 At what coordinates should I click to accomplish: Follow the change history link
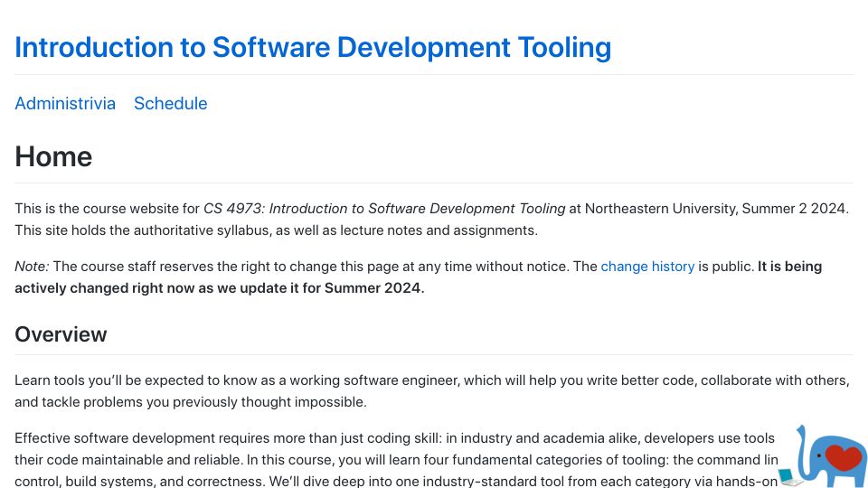point(647,266)
